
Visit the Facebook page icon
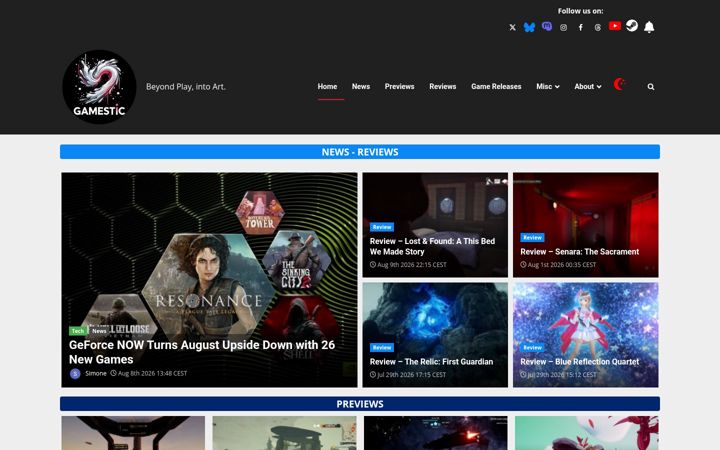(x=580, y=28)
